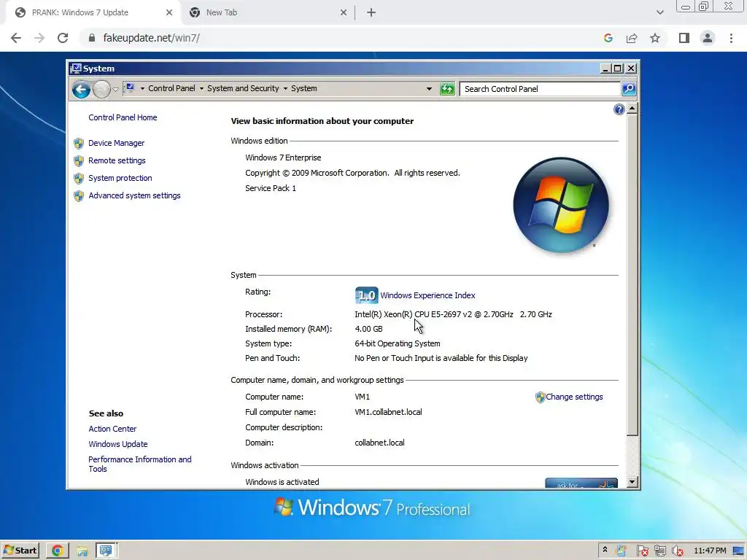Click browser back arrow
Image resolution: width=747 pixels, height=560 pixels.
(x=16, y=38)
